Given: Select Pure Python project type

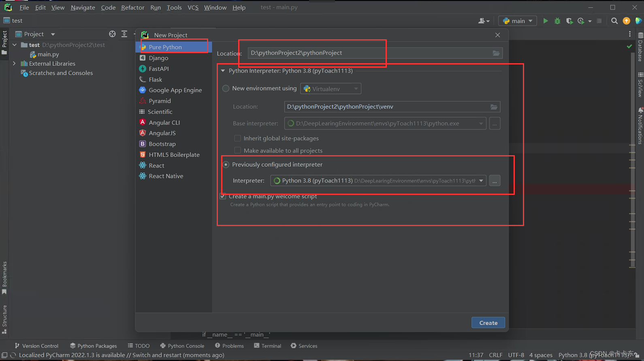Looking at the screenshot, I should click(x=173, y=47).
